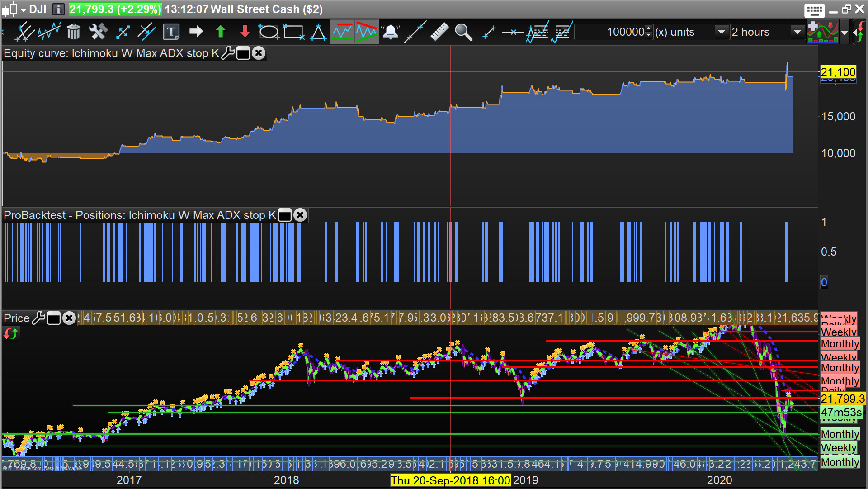Open the (x) units dropdown
The height and width of the screenshot is (489, 868).
click(722, 32)
